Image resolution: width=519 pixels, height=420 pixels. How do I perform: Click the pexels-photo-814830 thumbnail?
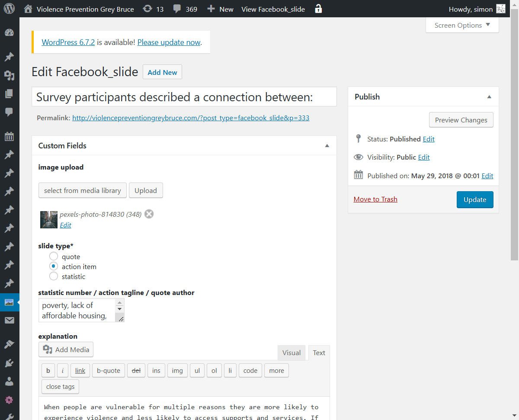(x=49, y=220)
